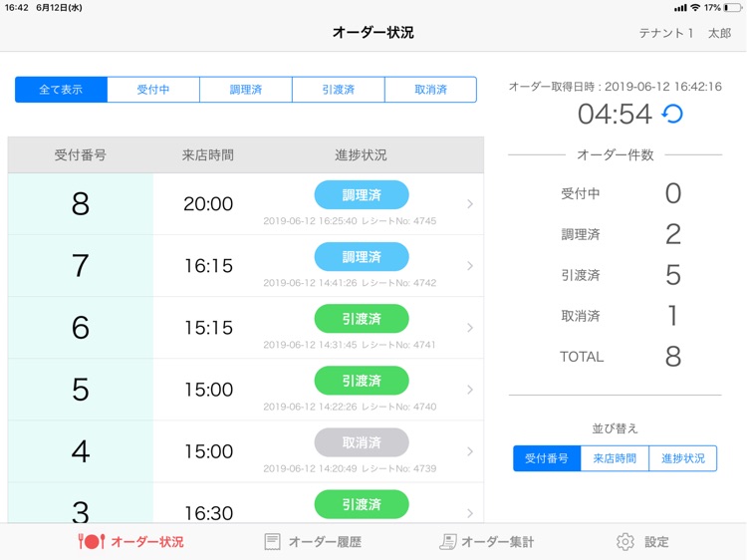This screenshot has width=747, height=560.
Task: Switch to オーダー履歴 tab label
Action: [325, 542]
